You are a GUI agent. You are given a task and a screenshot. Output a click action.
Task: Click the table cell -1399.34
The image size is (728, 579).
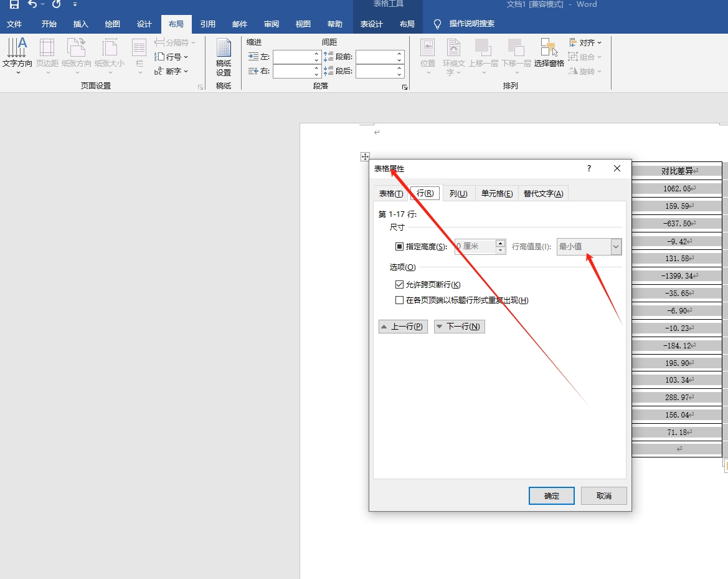(677, 276)
